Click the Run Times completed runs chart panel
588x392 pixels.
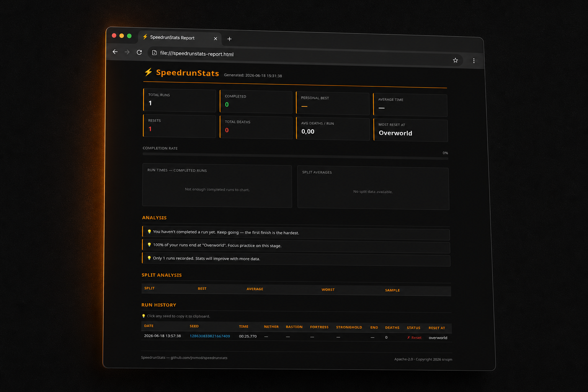pyautogui.click(x=217, y=186)
